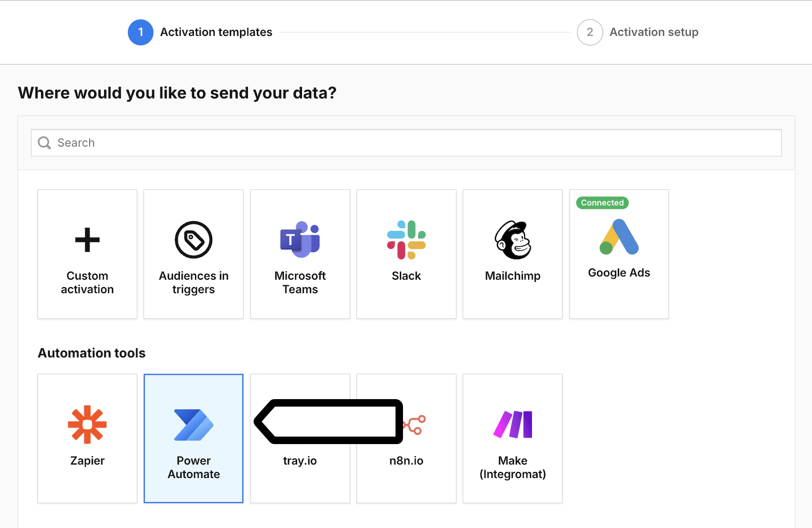Click the step 1 circle
812x528 pixels.
coord(140,32)
